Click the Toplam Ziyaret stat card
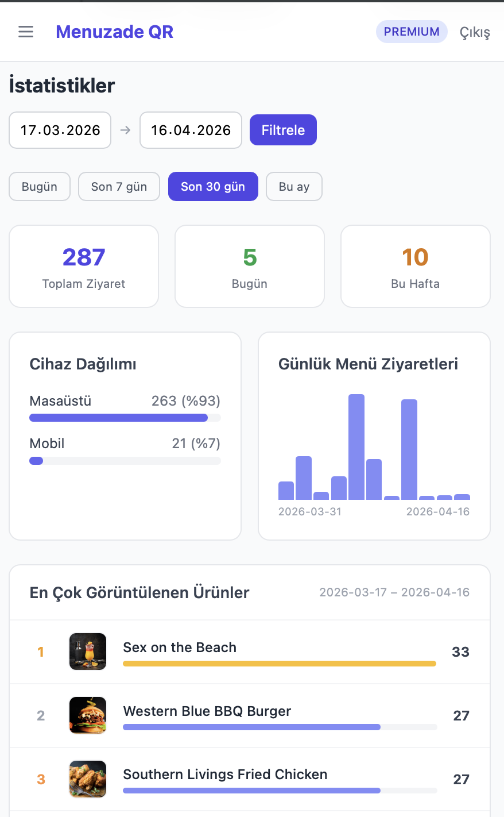The width and height of the screenshot is (504, 817). 83,266
